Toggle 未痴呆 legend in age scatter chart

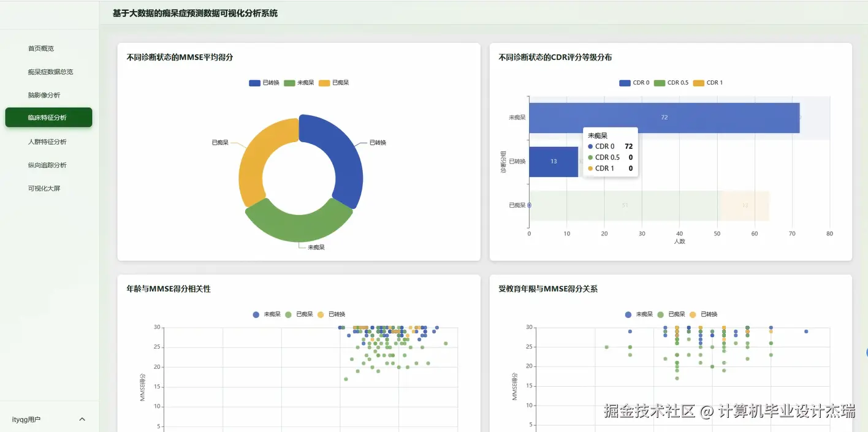pyautogui.click(x=267, y=314)
